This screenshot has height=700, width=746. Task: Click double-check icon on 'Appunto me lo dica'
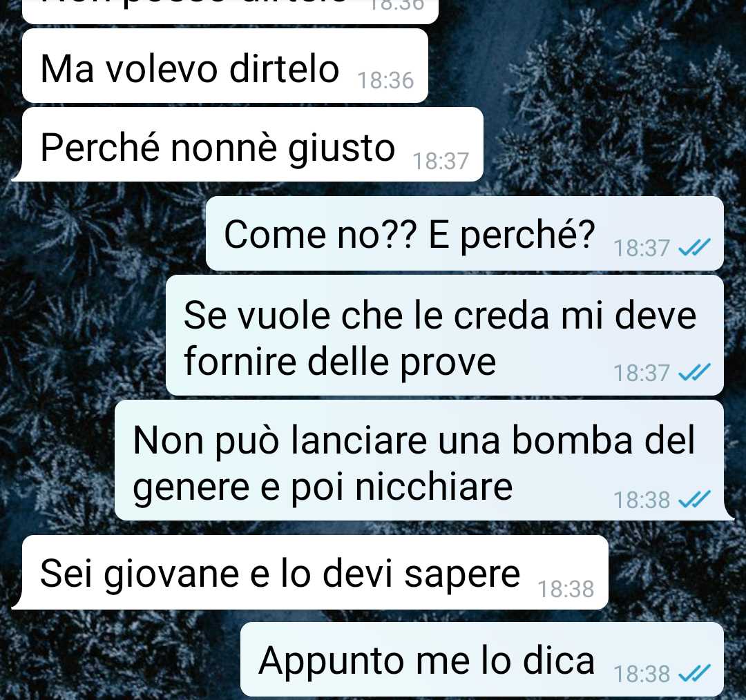pyautogui.click(x=694, y=673)
